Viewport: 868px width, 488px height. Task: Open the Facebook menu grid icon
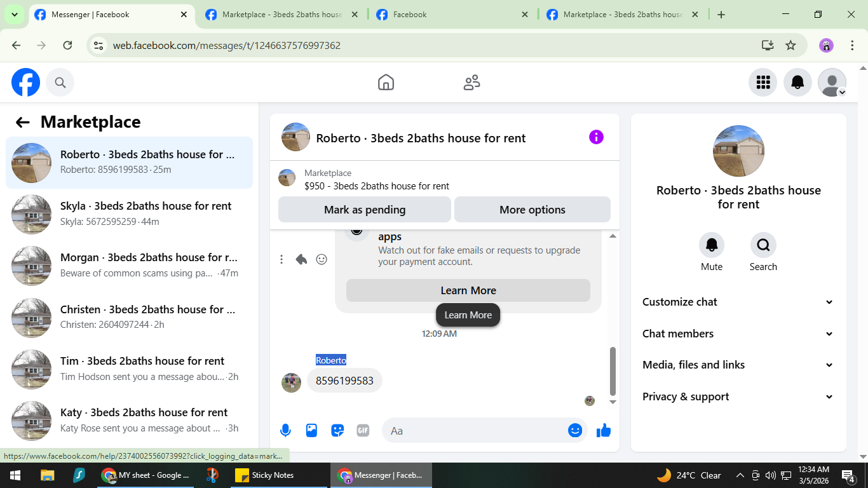[x=763, y=82]
